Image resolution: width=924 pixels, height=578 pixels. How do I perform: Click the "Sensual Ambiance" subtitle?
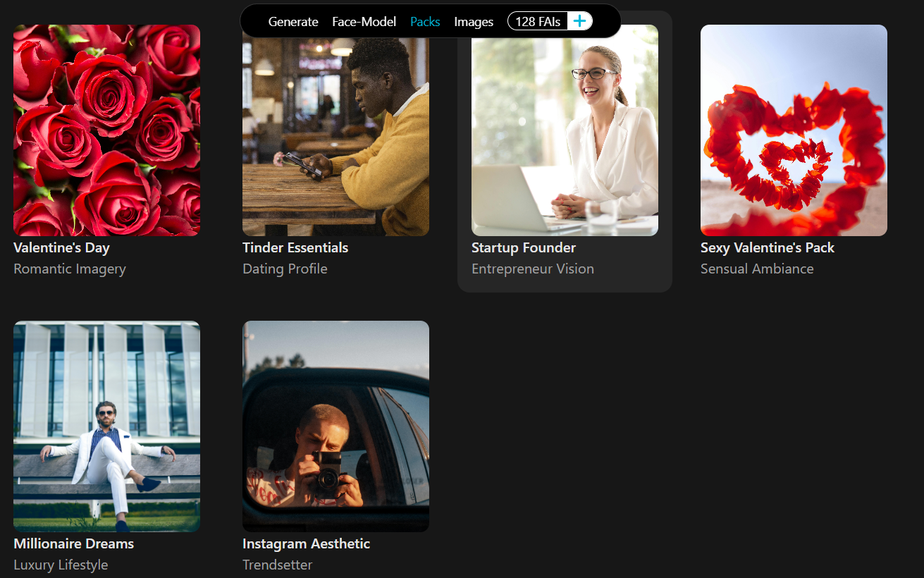point(757,269)
